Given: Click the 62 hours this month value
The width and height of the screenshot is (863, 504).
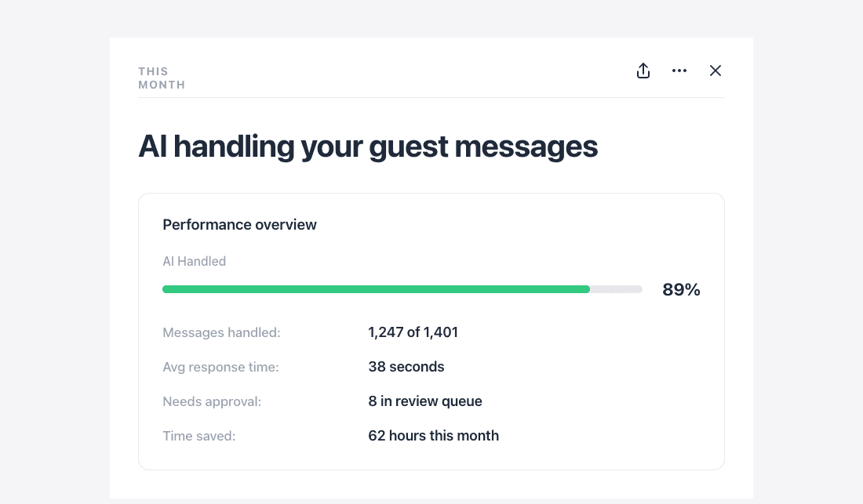Looking at the screenshot, I should pyautogui.click(x=433, y=436).
